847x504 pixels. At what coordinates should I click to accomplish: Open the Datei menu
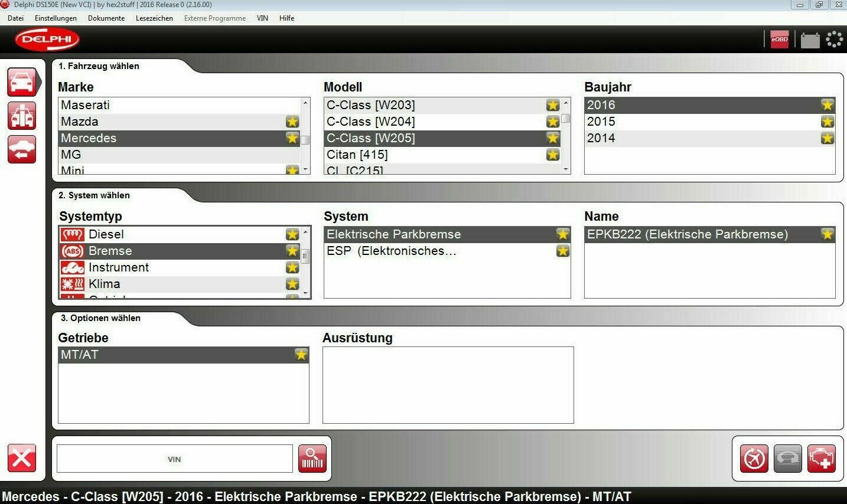coord(15,18)
